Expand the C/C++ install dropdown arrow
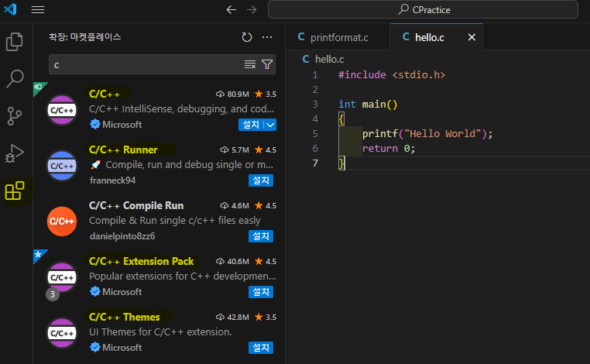 270,125
